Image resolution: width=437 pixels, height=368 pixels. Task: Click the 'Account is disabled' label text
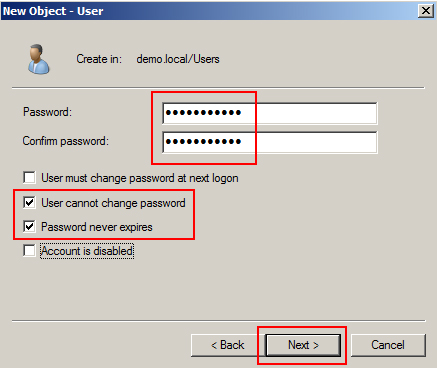pos(87,251)
